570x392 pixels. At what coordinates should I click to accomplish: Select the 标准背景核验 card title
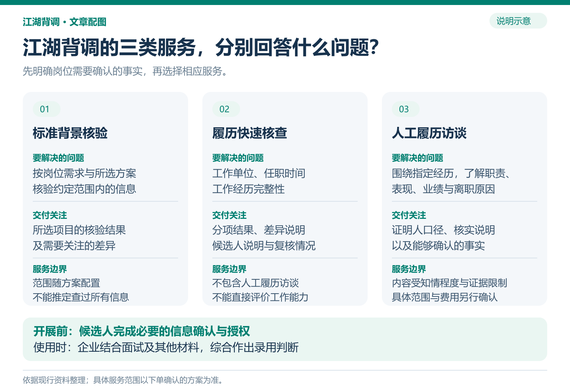[70, 133]
